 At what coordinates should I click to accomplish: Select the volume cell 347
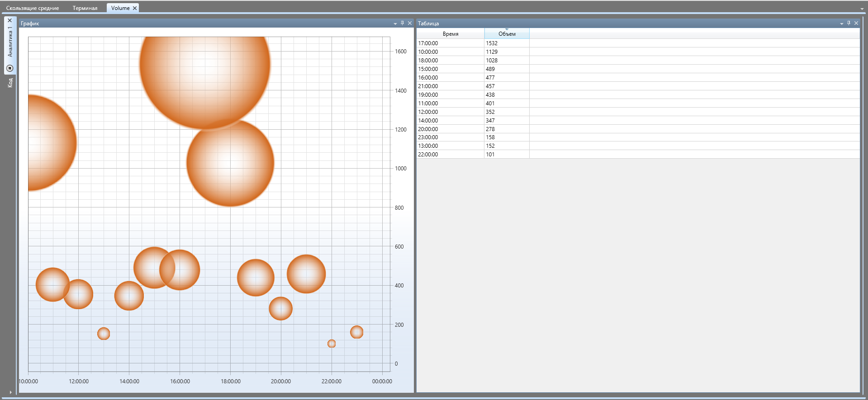(507, 121)
